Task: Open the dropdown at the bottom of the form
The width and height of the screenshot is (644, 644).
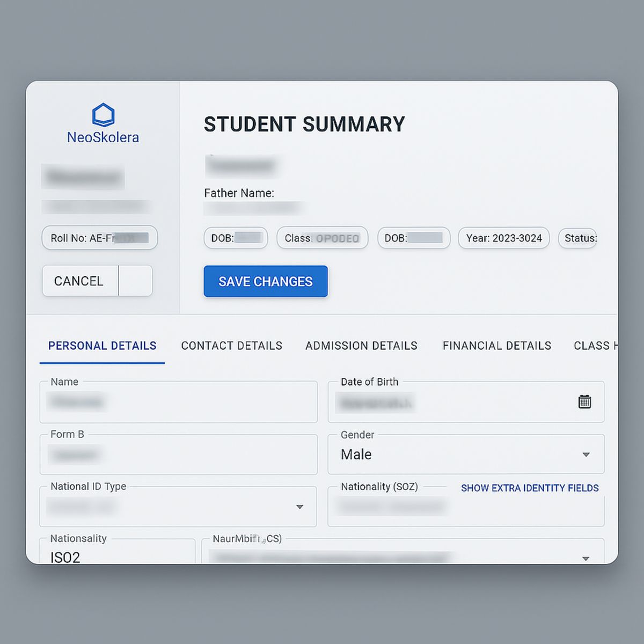Action: pos(586,559)
